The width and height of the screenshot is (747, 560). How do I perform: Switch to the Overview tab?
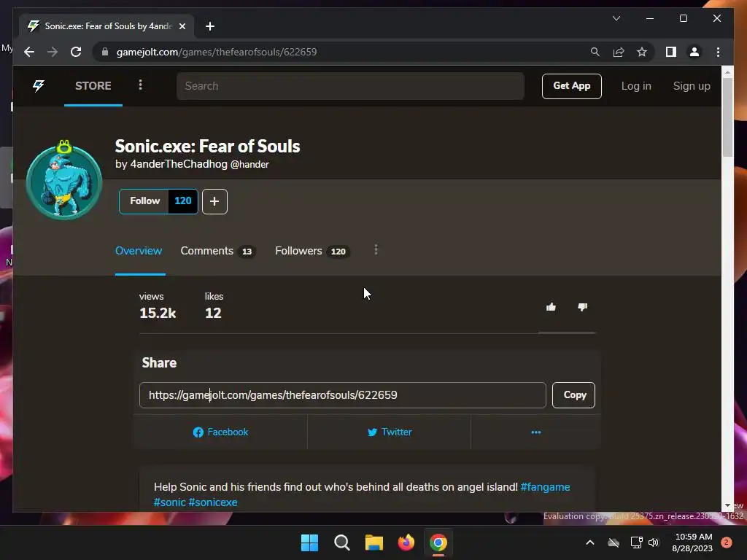tap(139, 251)
